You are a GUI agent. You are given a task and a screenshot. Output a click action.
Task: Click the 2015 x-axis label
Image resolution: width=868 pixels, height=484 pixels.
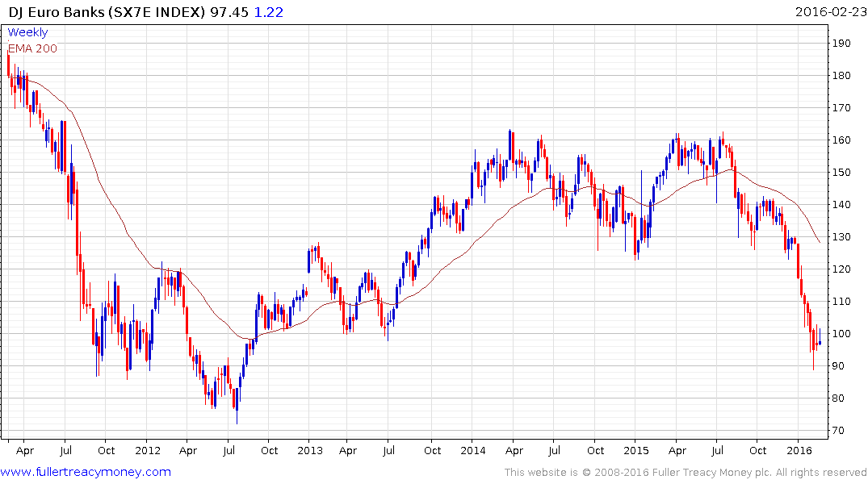(636, 451)
